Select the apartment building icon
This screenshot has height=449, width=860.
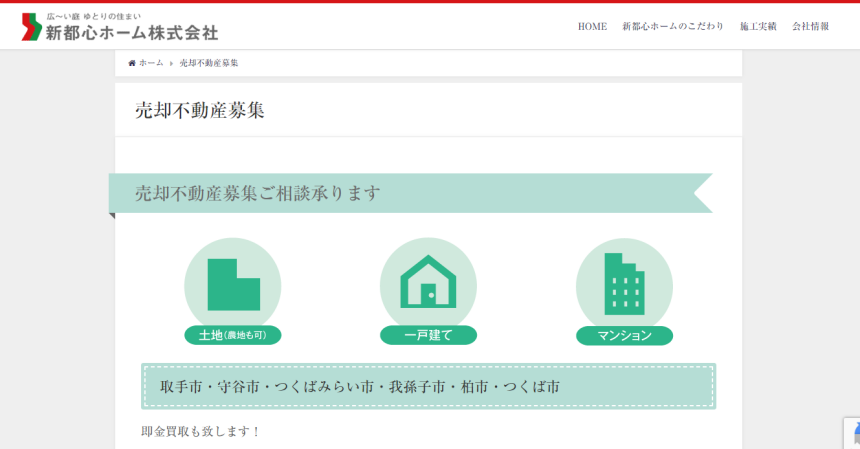pos(624,284)
